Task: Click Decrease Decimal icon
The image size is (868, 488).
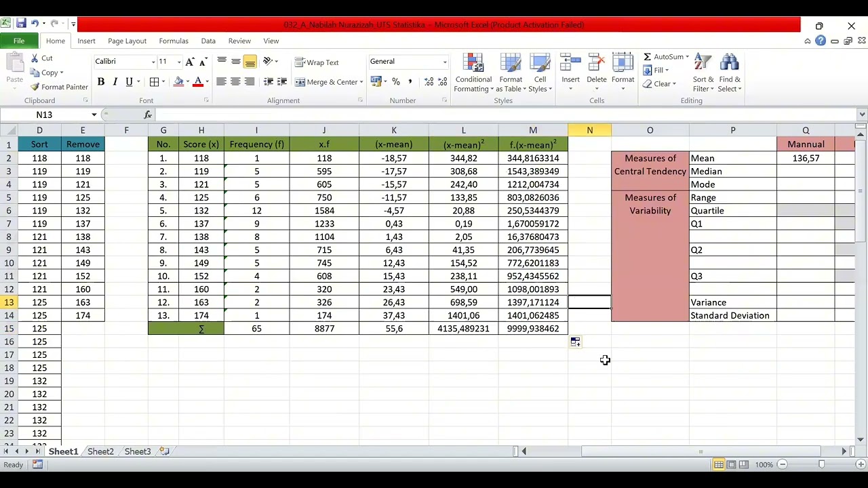Action: click(x=443, y=82)
